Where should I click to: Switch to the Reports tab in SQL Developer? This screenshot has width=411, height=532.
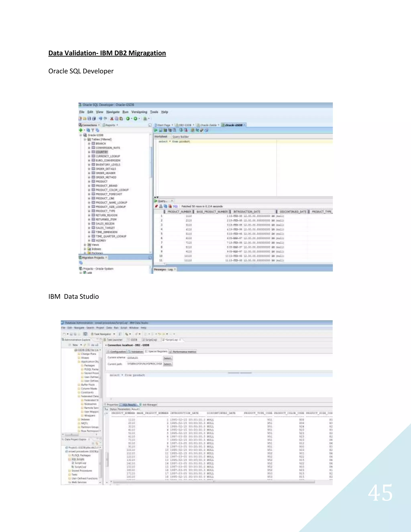(110, 125)
